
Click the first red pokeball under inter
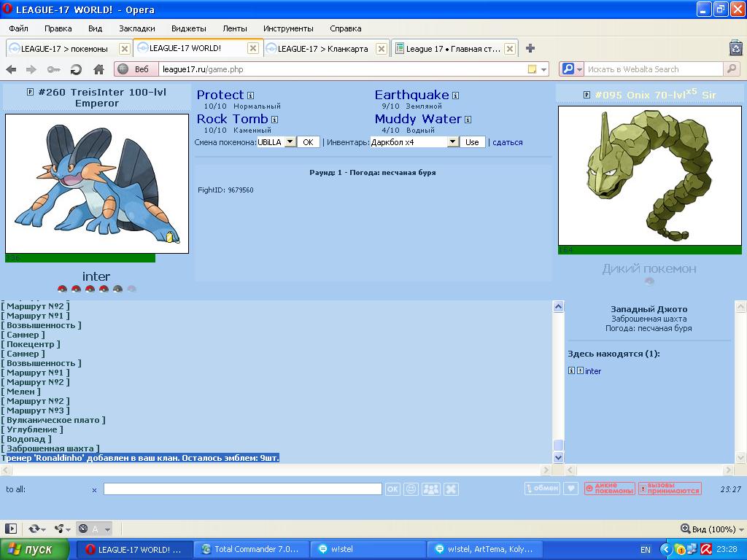pyautogui.click(x=62, y=289)
